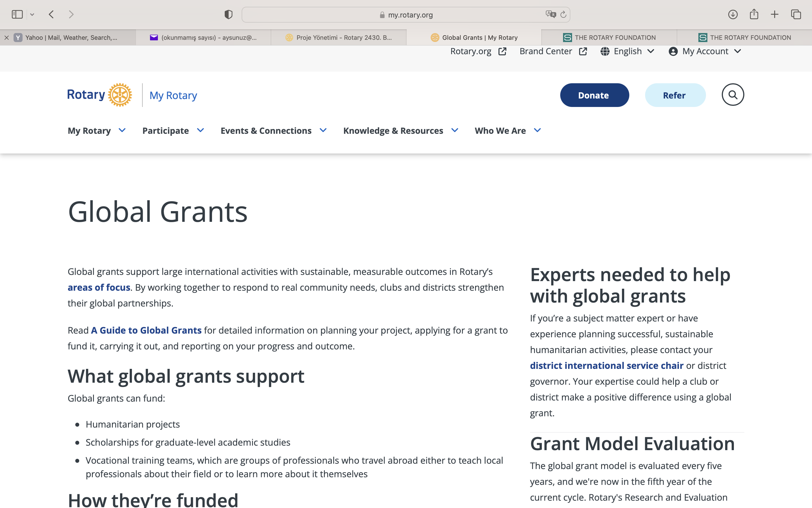The height and width of the screenshot is (508, 812).
Task: Open Events & Connections nav menu
Action: [266, 131]
